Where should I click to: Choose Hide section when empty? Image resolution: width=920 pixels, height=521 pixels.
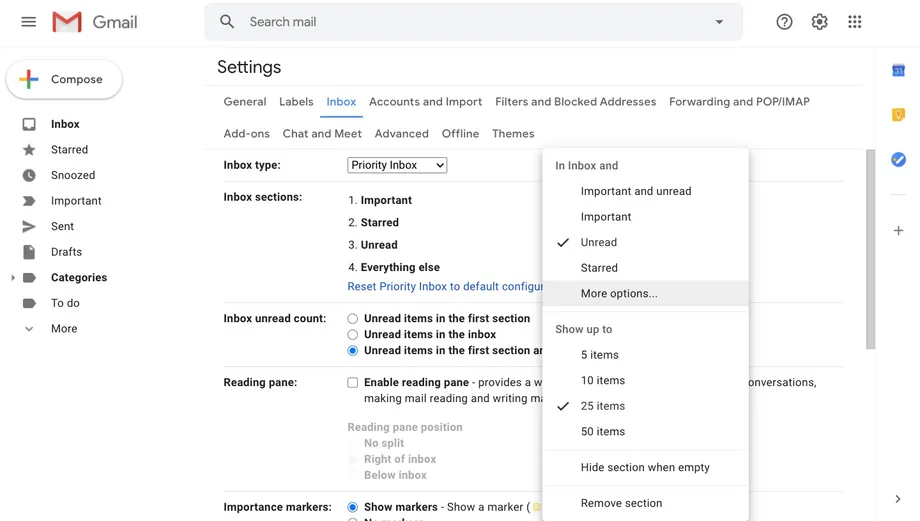[x=645, y=468]
